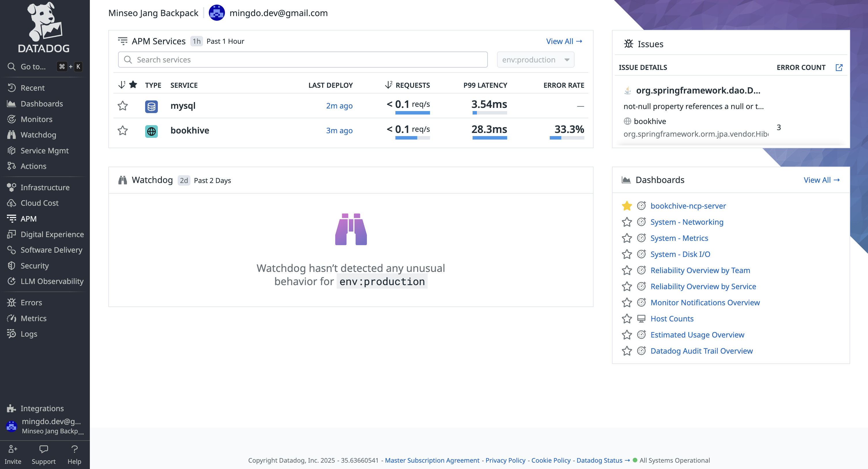Sort by the LAST DEPLOY column header
The height and width of the screenshot is (469, 868).
pos(330,85)
